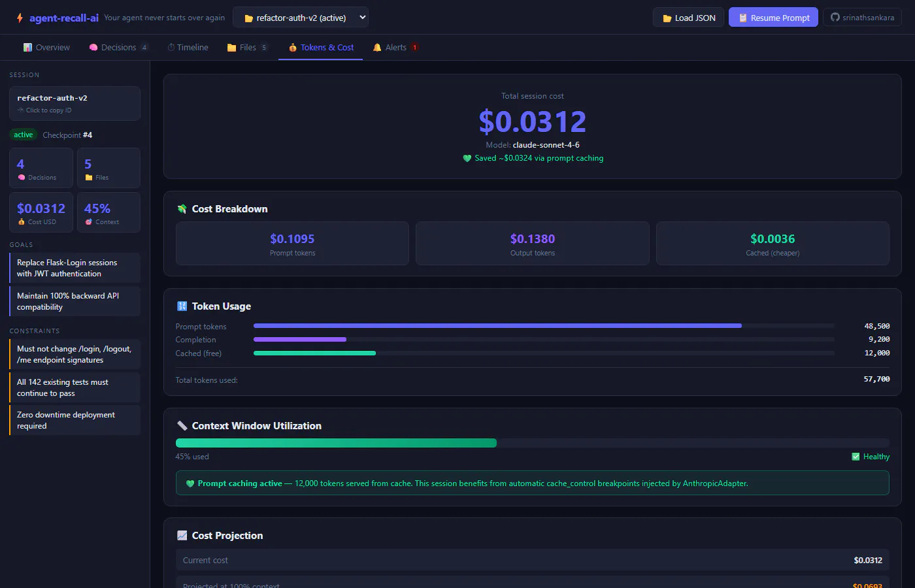Click the agent-recall-ai lightning bolt logo
Viewport: 915px width, 588px height.
[x=20, y=18]
